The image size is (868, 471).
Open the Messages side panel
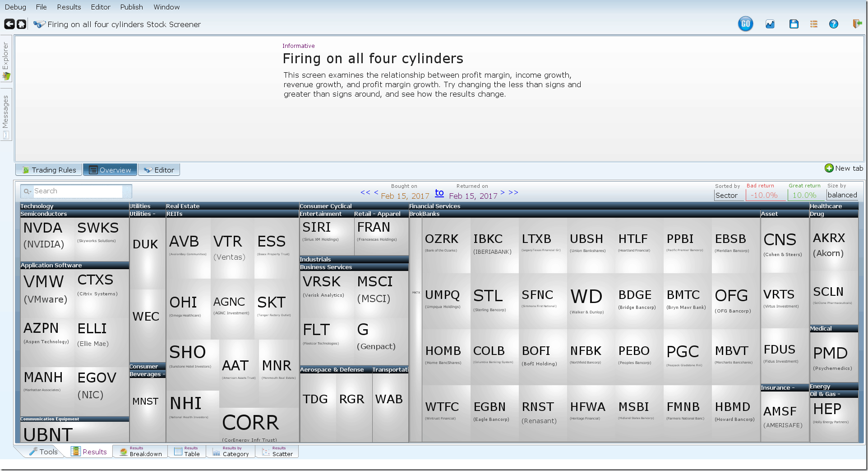(6, 115)
